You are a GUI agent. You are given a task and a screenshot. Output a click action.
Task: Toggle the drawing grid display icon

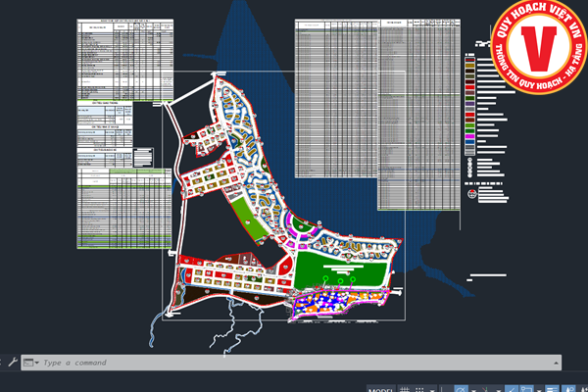[406, 388]
